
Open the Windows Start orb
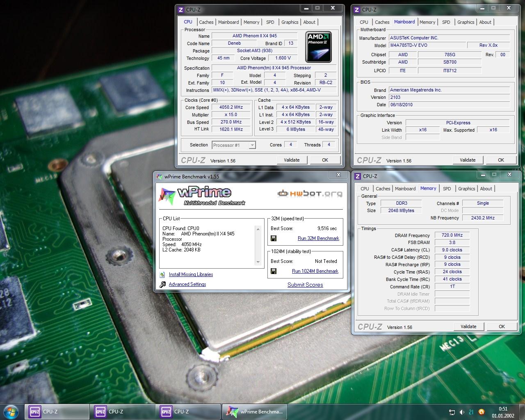pyautogui.click(x=11, y=411)
